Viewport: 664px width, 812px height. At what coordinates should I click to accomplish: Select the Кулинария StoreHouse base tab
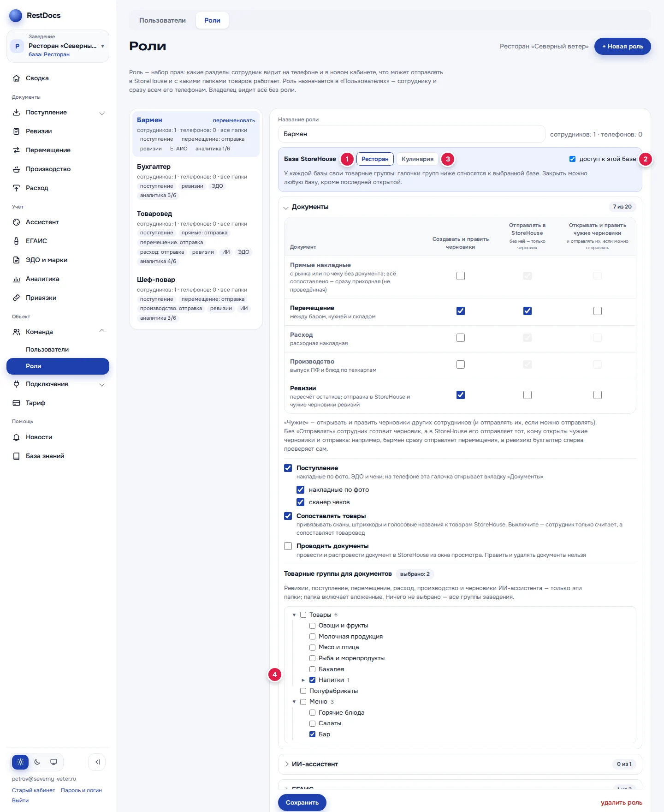[x=417, y=159]
